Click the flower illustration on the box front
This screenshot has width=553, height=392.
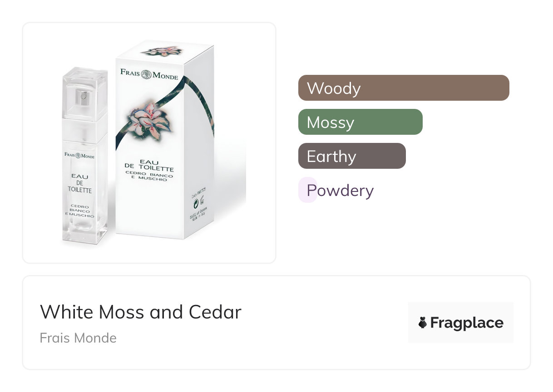click(142, 120)
